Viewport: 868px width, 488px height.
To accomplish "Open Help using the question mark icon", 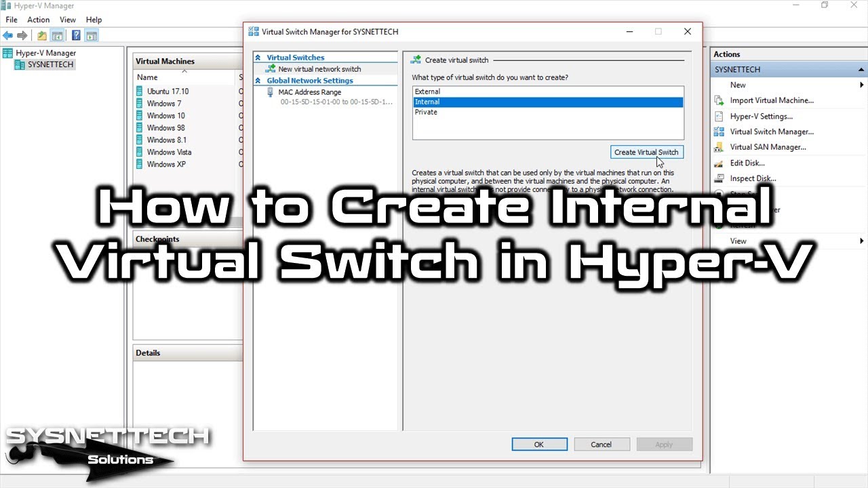I will 76,35.
